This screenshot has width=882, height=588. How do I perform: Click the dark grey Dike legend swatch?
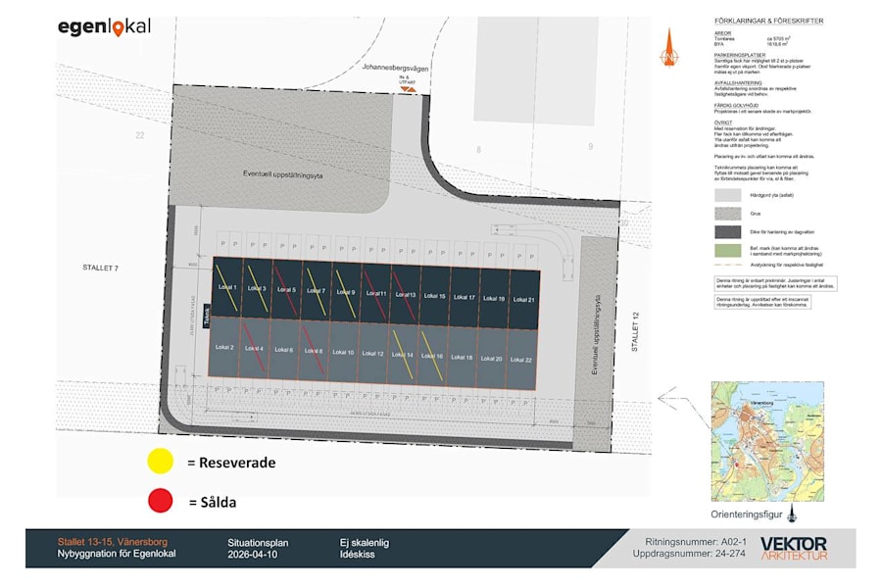(728, 232)
